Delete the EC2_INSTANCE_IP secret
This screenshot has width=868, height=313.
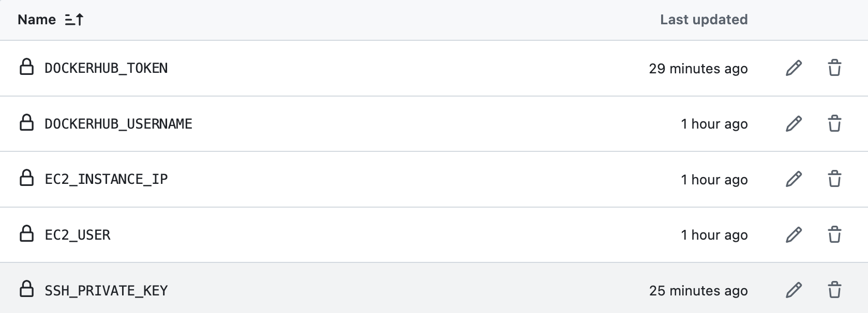tap(834, 179)
